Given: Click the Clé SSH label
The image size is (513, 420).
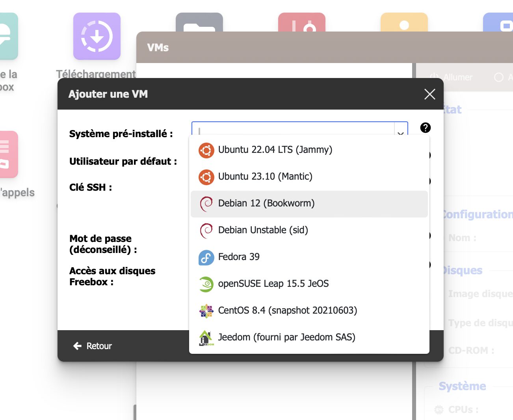Looking at the screenshot, I should click(91, 188).
